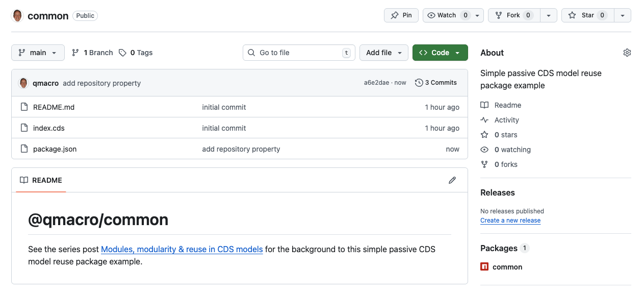Open the Releases heading link
Image resolution: width=644 pixels, height=293 pixels.
[x=498, y=192]
